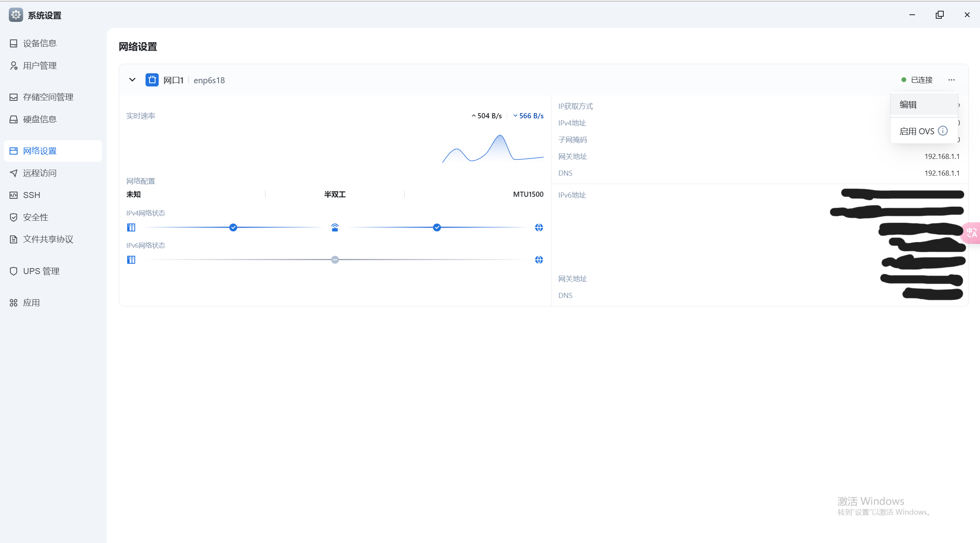Screen dimensions: 980x543
Task: Click the realtime speed traffic graph
Action: point(493,149)
